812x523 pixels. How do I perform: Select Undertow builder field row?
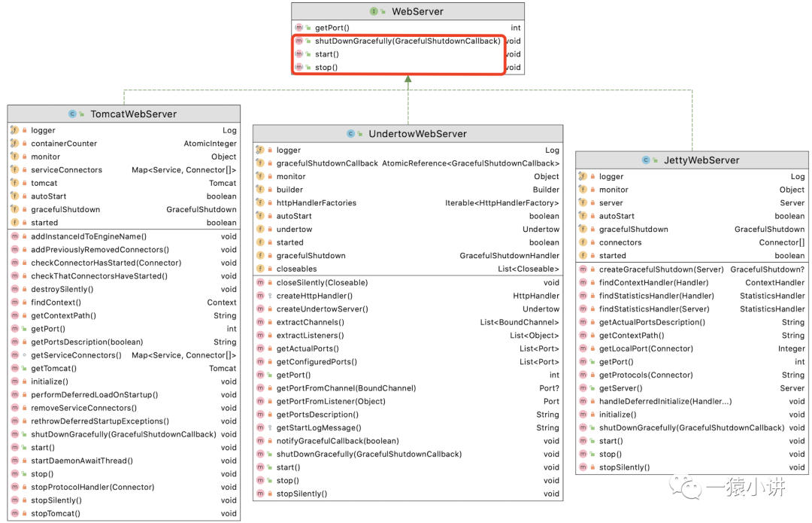pyautogui.click(x=408, y=190)
